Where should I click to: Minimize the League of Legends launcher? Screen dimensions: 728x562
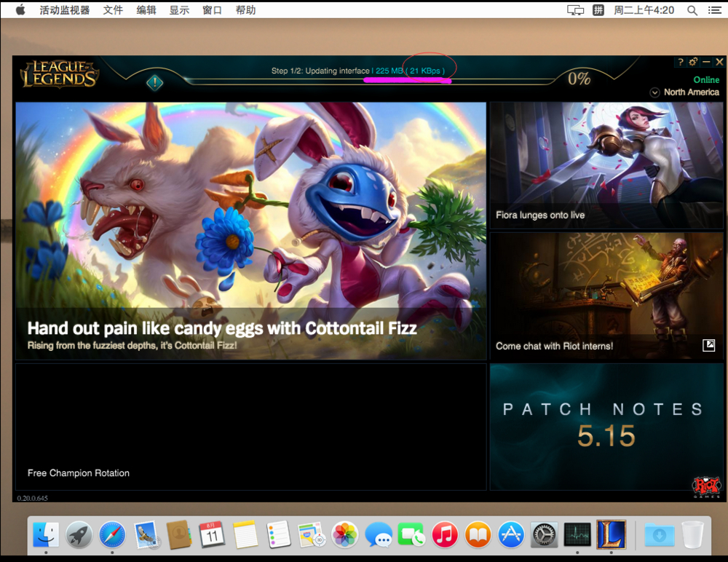pyautogui.click(x=706, y=62)
